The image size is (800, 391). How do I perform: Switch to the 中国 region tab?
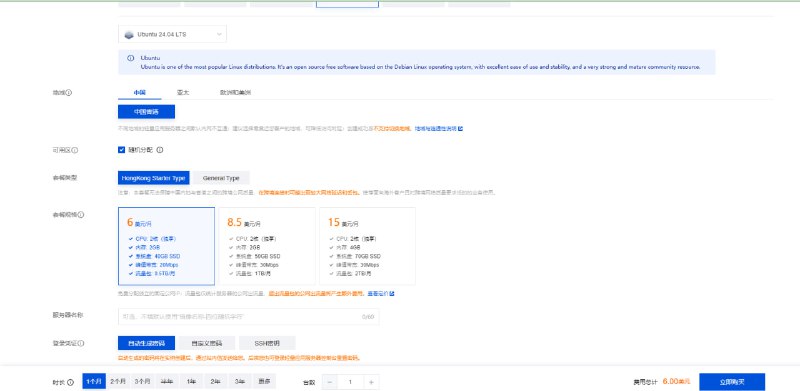pyautogui.click(x=139, y=93)
